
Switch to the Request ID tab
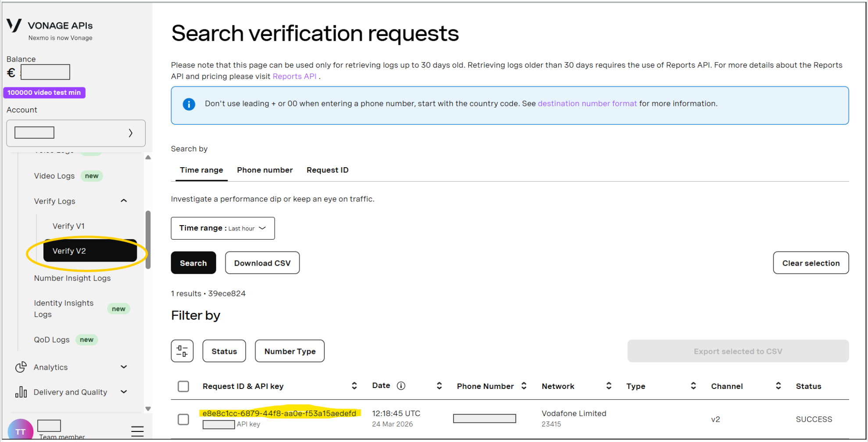point(327,170)
